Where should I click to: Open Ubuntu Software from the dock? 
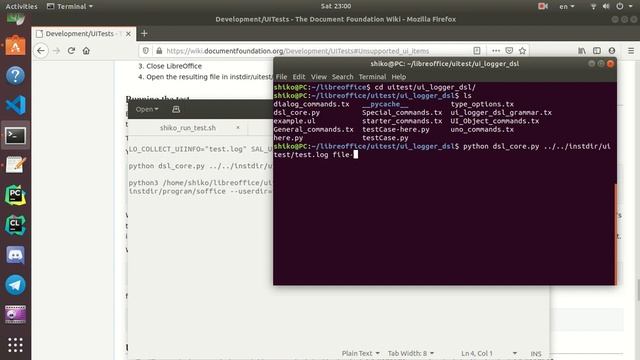pyautogui.click(x=15, y=46)
